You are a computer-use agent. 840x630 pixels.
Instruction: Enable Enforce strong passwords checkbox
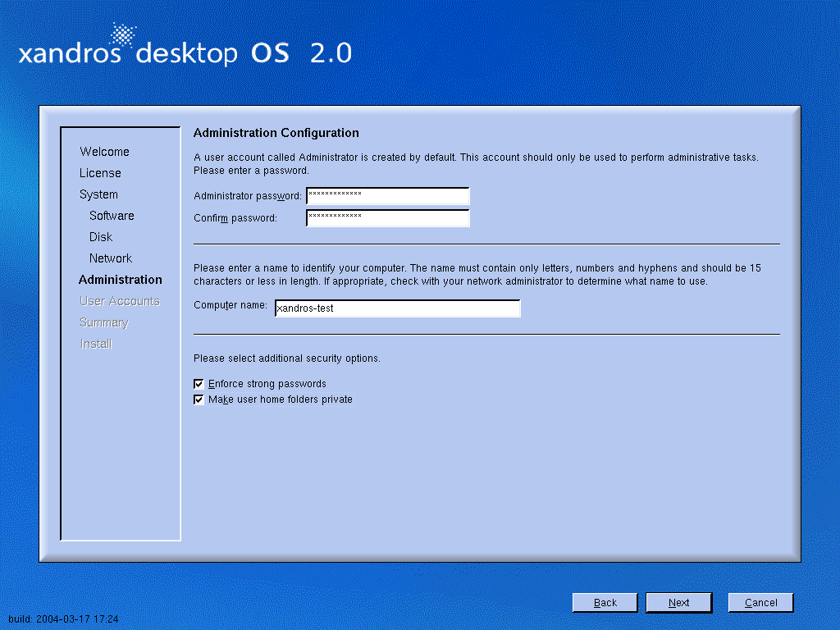point(199,384)
